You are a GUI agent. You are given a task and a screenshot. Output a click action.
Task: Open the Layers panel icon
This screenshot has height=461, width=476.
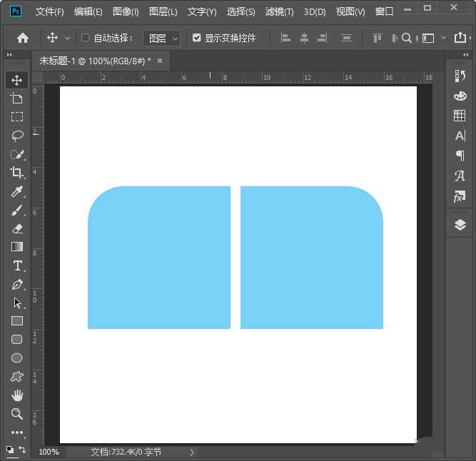coord(460,226)
